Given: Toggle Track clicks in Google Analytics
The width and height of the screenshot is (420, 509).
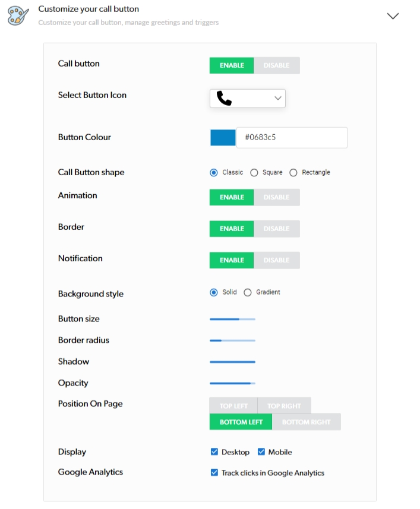Looking at the screenshot, I should (214, 473).
